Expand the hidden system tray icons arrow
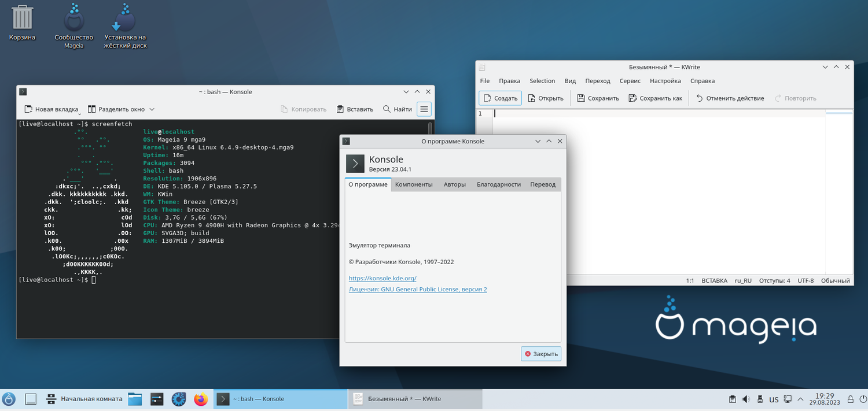The width and height of the screenshot is (868, 411). tap(800, 399)
